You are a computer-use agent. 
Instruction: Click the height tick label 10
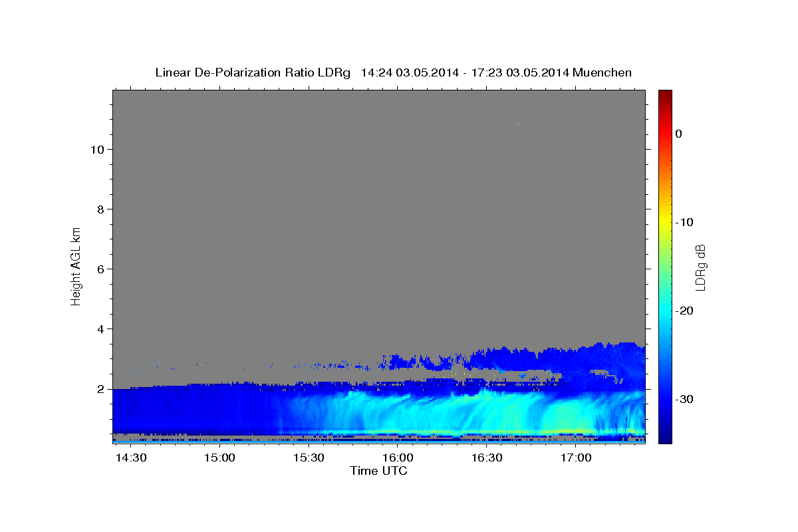click(97, 150)
